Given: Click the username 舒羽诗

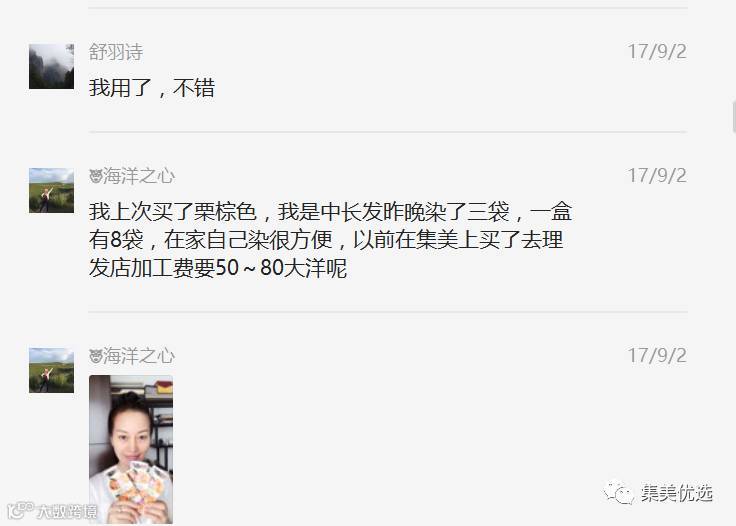Looking at the screenshot, I should pyautogui.click(x=116, y=52).
